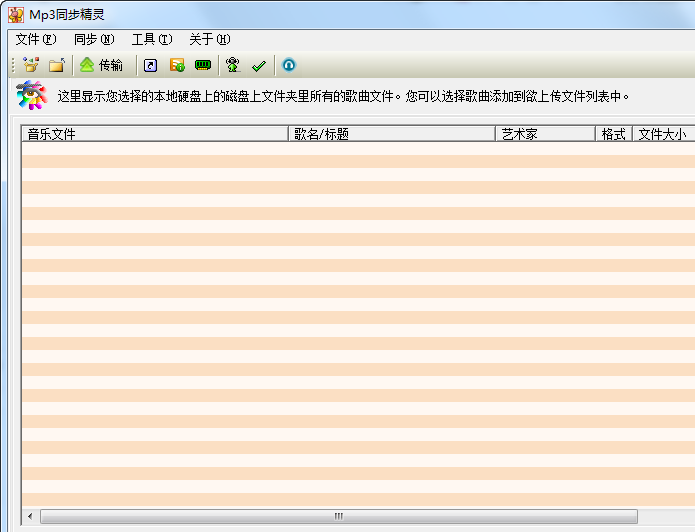Sort by the 音乐文件 column header
Viewport: 695px width, 532px height.
pyautogui.click(x=155, y=134)
